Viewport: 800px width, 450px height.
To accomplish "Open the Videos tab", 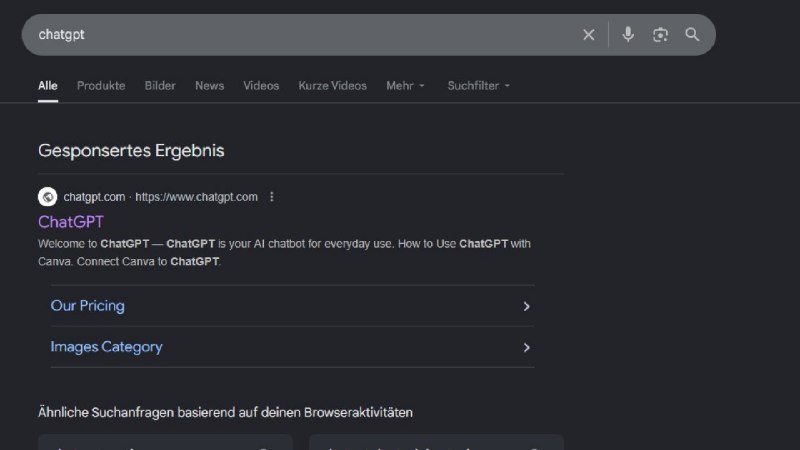I will 261,86.
